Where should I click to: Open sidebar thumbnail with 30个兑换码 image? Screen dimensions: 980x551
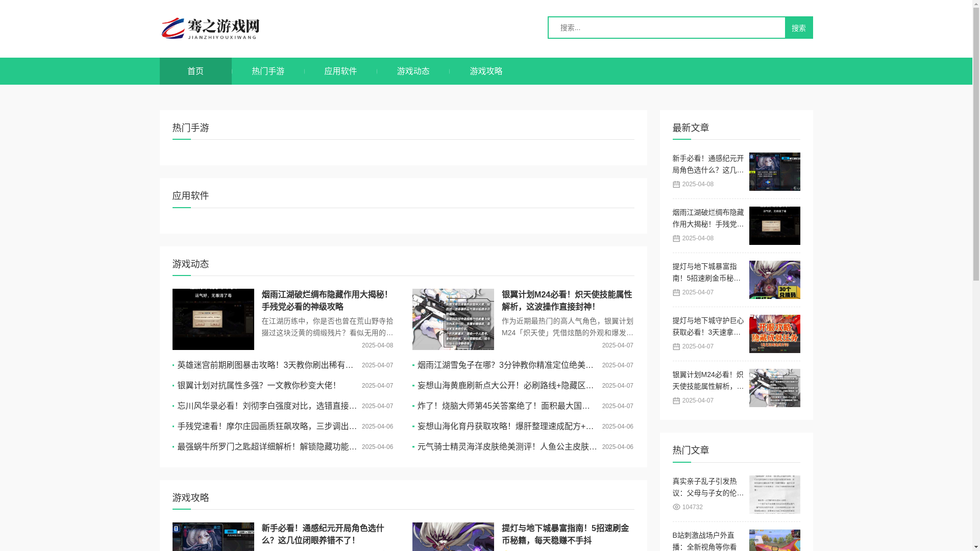[x=774, y=280]
